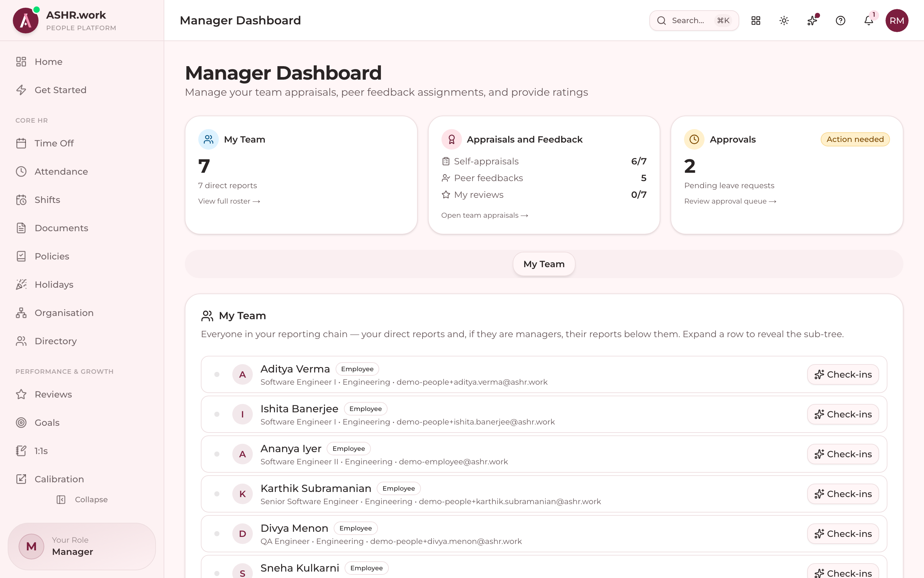Click Self-appraisals 6/7 row
The width and height of the screenshot is (924, 578).
click(544, 161)
